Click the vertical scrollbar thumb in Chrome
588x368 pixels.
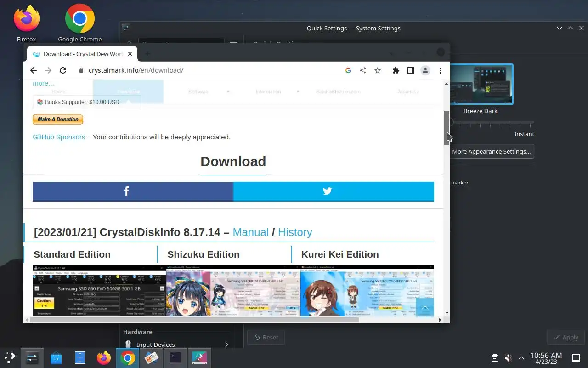[x=447, y=128]
